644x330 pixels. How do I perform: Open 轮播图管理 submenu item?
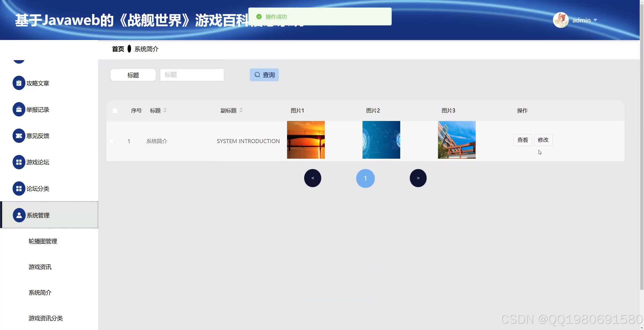click(x=43, y=241)
